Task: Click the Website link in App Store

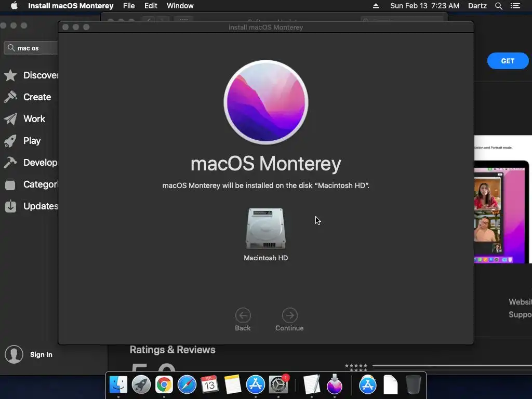Action: (520, 302)
